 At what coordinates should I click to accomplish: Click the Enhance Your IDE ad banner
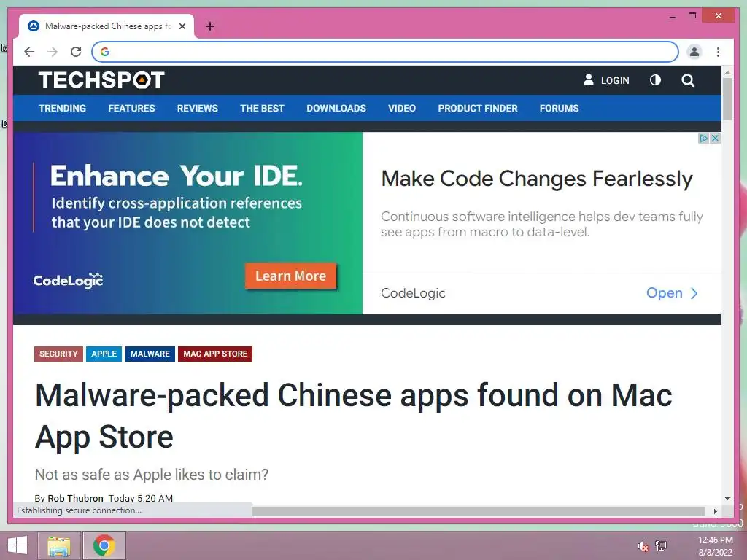[187, 223]
